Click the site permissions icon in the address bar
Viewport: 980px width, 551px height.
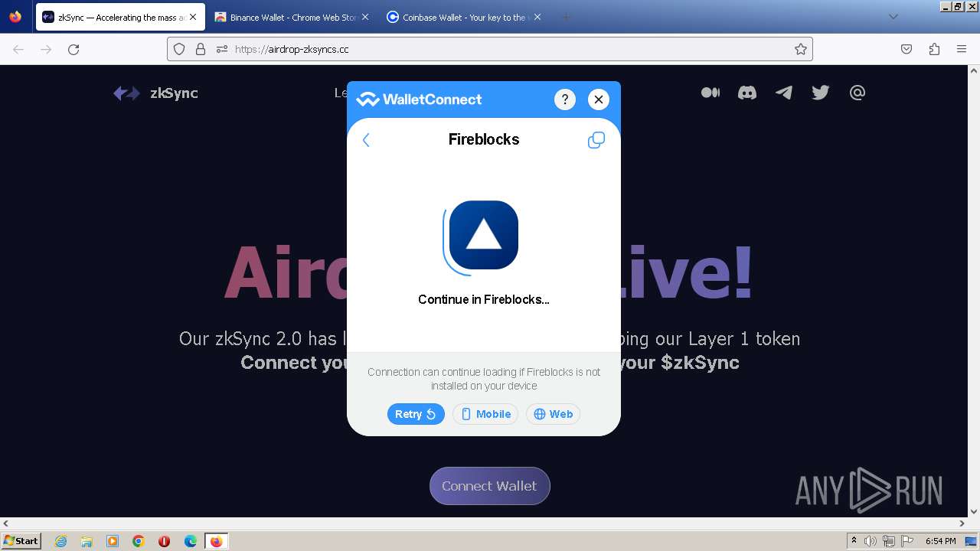coord(222,49)
